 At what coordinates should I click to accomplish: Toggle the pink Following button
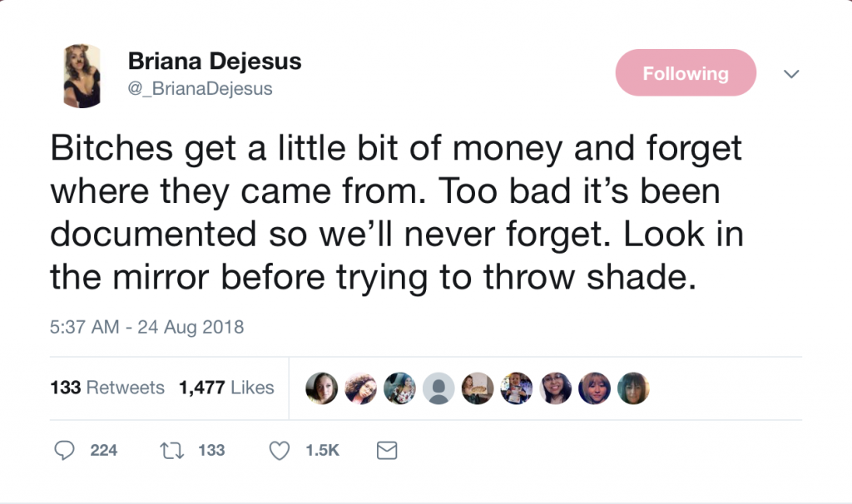tap(685, 73)
